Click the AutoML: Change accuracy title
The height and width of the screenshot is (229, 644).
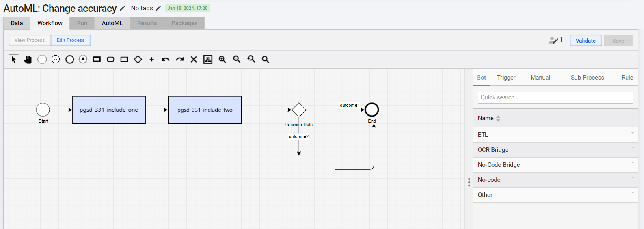click(x=60, y=9)
